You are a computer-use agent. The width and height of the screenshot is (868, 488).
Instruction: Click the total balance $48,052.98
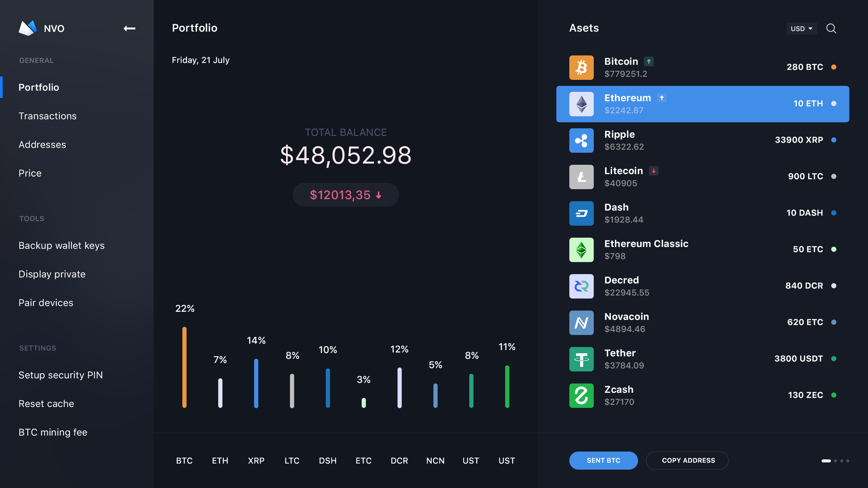346,155
